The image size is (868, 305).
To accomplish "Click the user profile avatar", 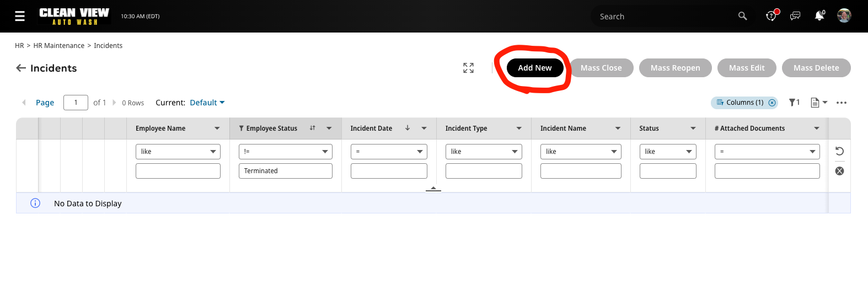I will pyautogui.click(x=844, y=16).
